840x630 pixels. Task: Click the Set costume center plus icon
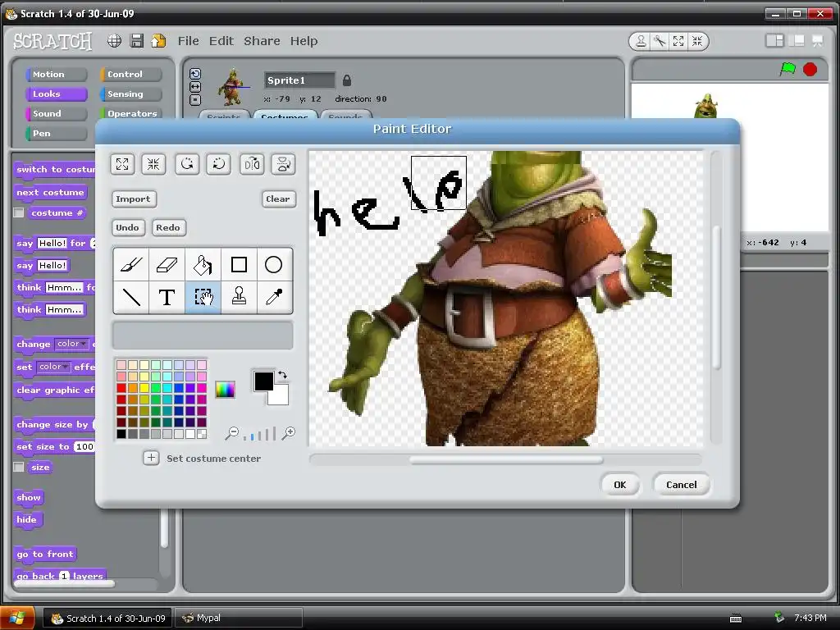pos(151,458)
